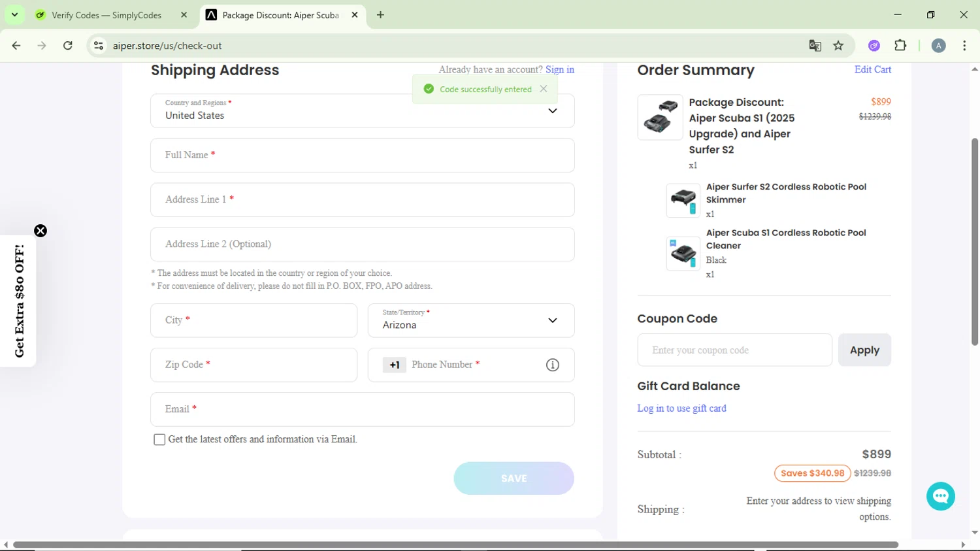Close the 'Get Extra $80 OFF' popup
This screenshot has height=551, width=980.
point(41,231)
